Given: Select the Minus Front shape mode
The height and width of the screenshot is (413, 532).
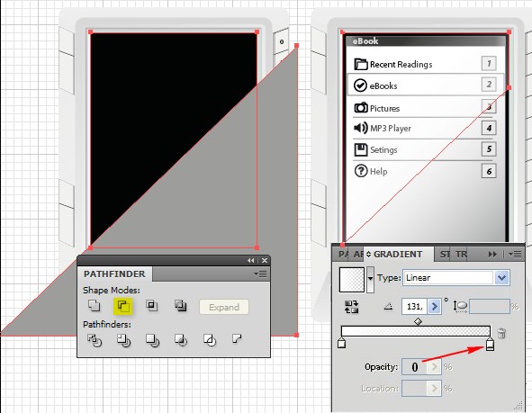Looking at the screenshot, I should pos(122,306).
